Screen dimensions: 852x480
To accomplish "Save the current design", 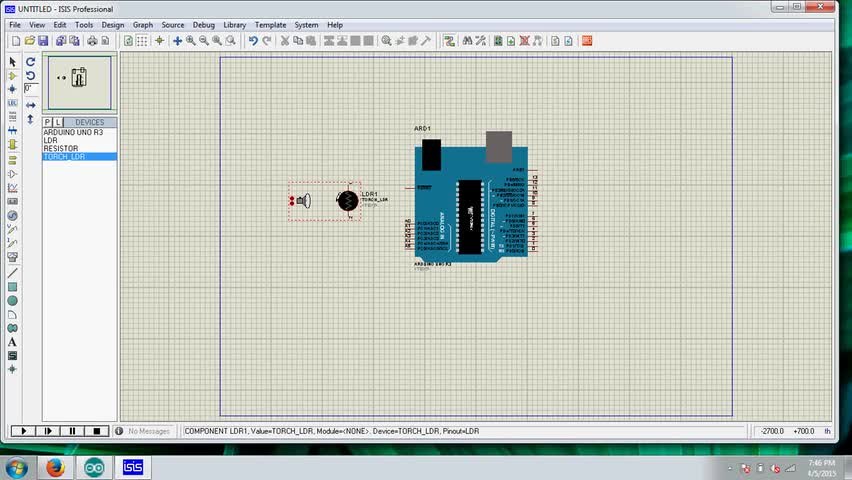I will click(43, 41).
